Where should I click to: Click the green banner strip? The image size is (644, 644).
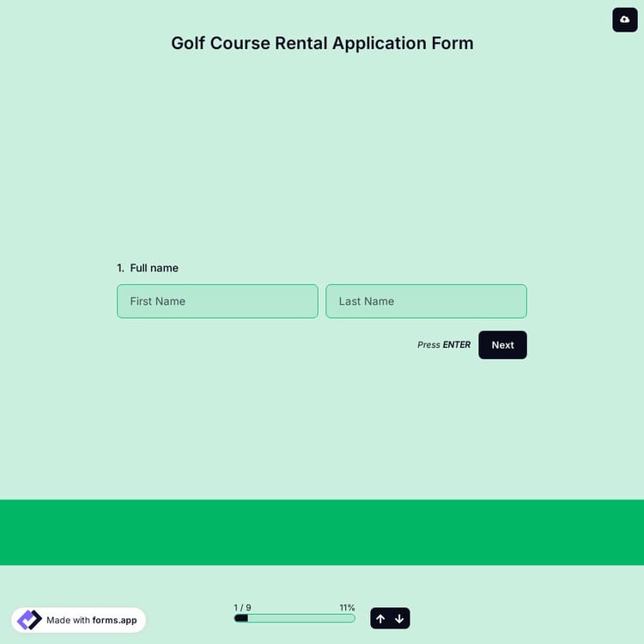(x=322, y=532)
